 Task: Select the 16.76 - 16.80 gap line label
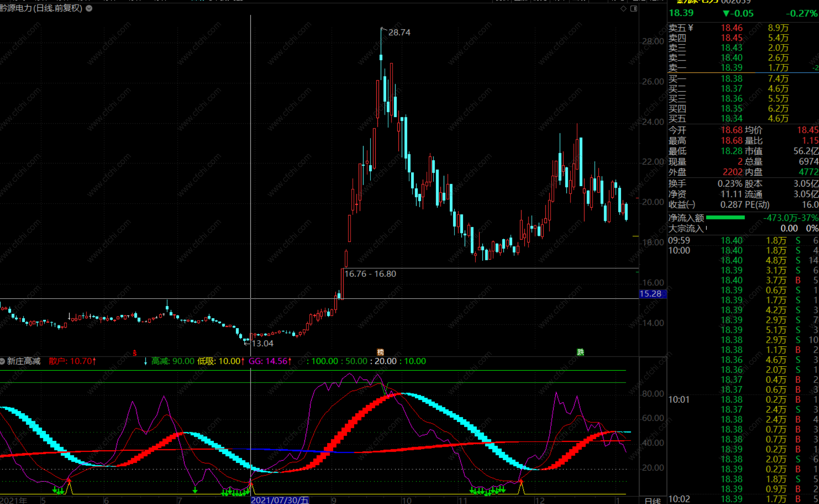click(x=370, y=274)
